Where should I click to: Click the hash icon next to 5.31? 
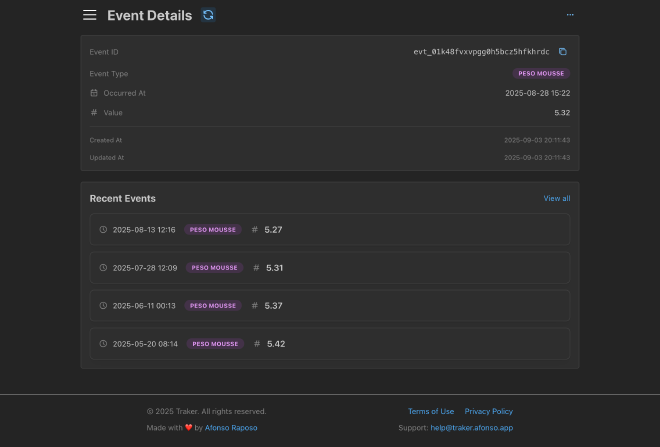(x=256, y=268)
